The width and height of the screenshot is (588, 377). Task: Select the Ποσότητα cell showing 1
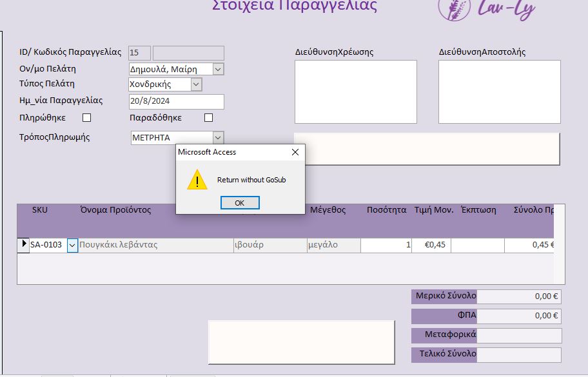[387, 245]
